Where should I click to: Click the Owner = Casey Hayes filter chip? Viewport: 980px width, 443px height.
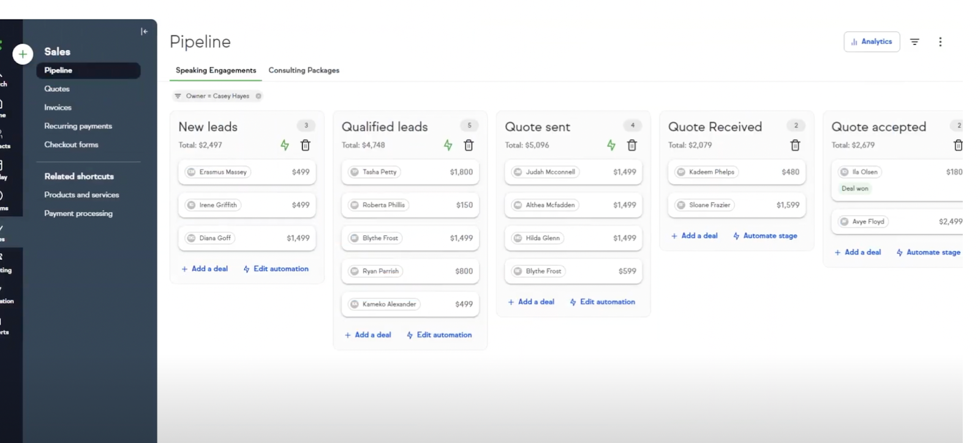click(x=218, y=96)
